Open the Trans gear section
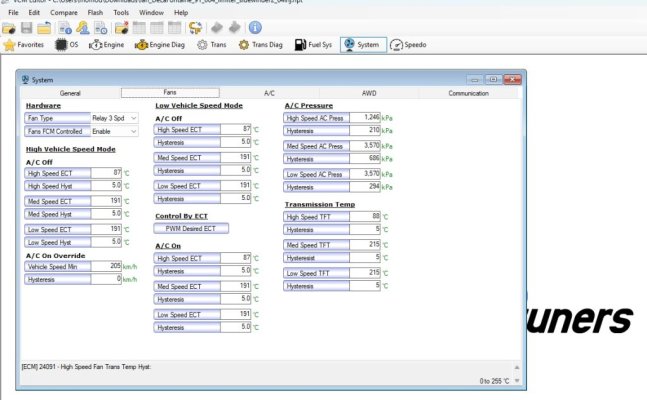 pyautogui.click(x=212, y=45)
